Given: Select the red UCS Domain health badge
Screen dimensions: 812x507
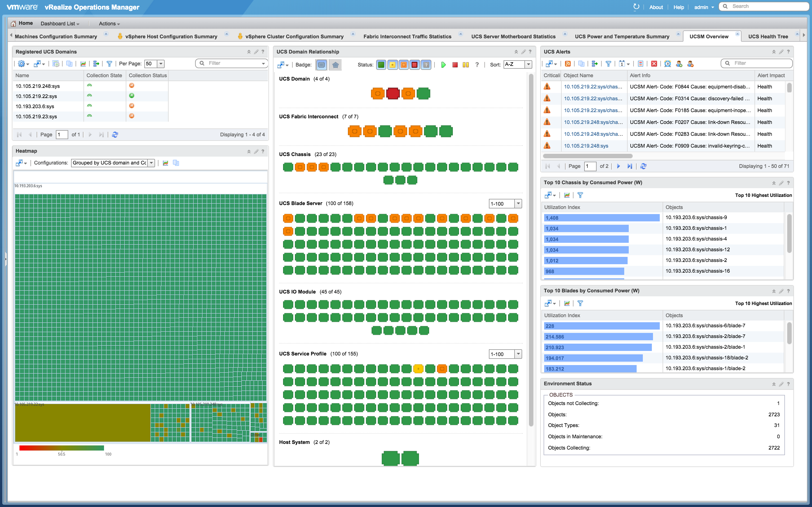Looking at the screenshot, I should point(392,93).
